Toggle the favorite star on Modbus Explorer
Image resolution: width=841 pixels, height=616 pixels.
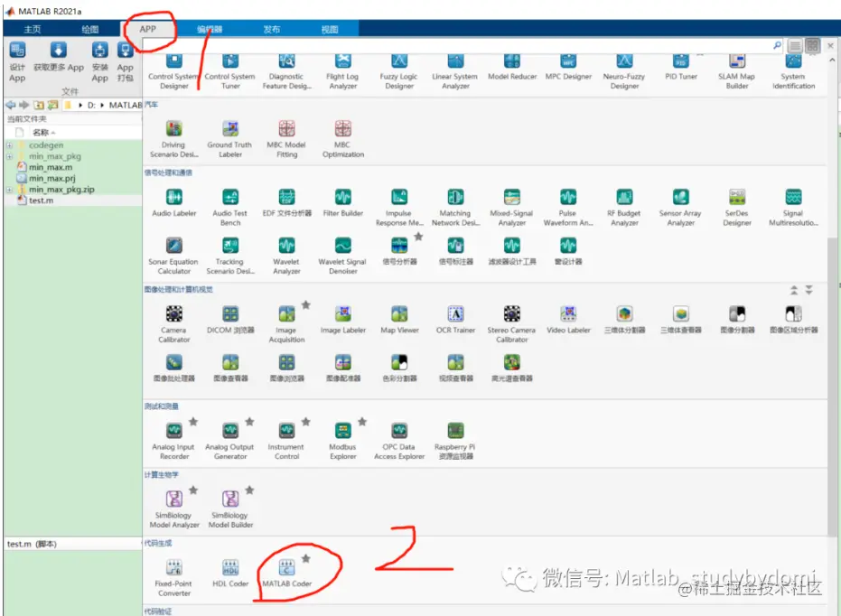coord(362,422)
